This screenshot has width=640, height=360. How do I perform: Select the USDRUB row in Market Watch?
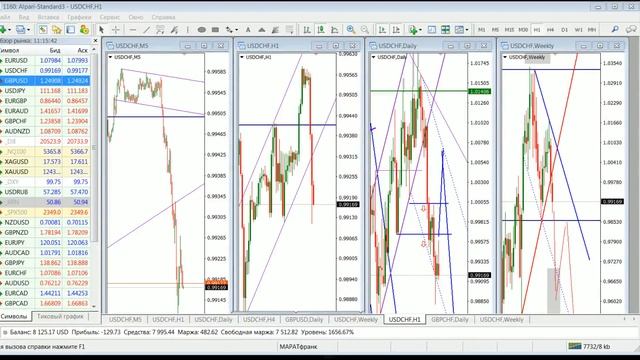45,192
